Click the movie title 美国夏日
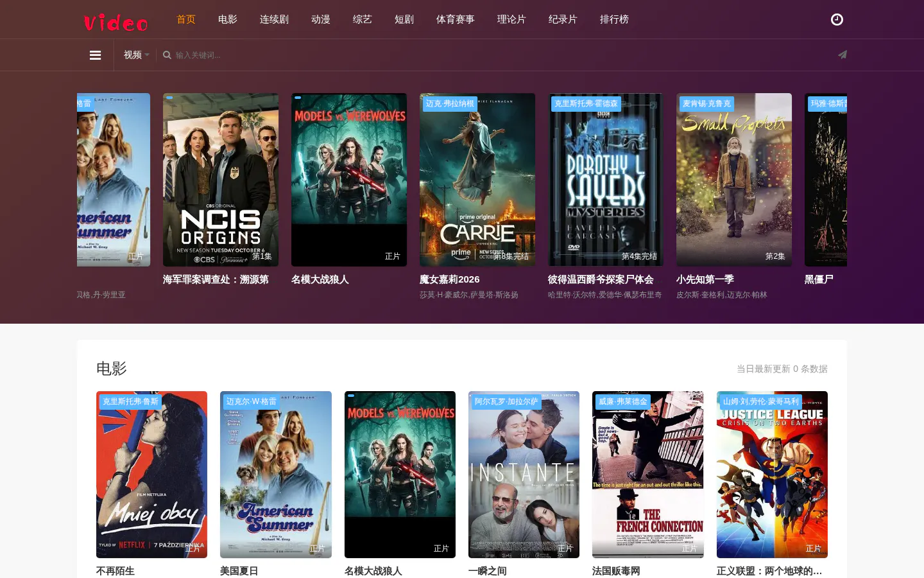 pyautogui.click(x=239, y=571)
